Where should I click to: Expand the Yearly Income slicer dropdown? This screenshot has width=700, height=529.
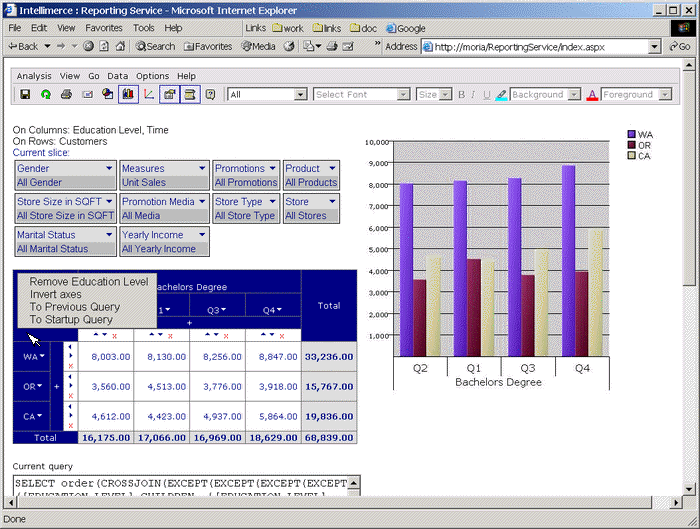pos(202,234)
